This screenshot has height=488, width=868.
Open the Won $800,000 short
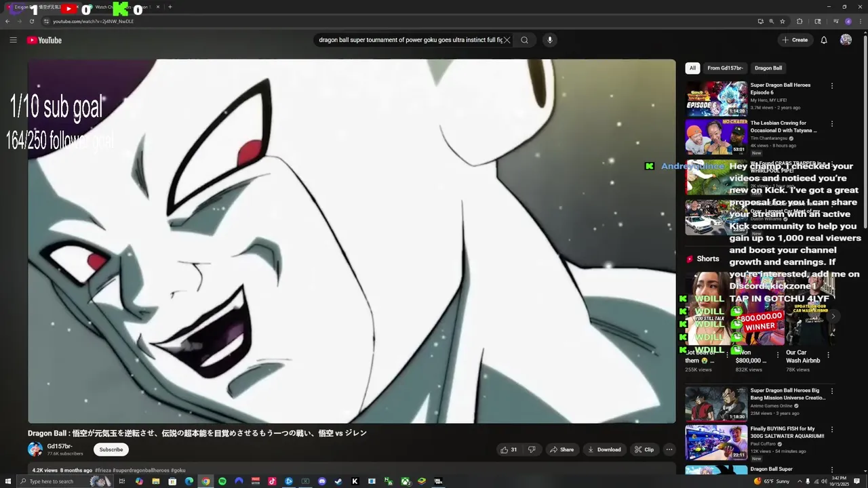(759, 309)
